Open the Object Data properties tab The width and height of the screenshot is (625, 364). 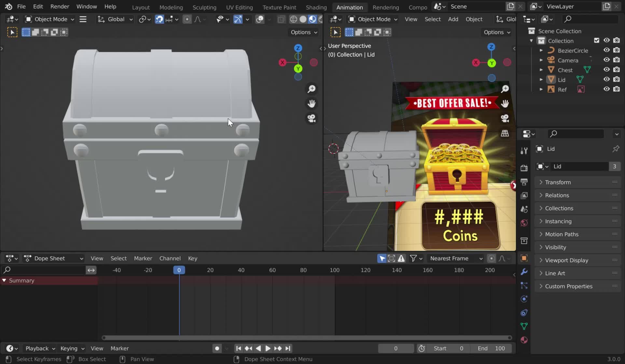(x=524, y=326)
